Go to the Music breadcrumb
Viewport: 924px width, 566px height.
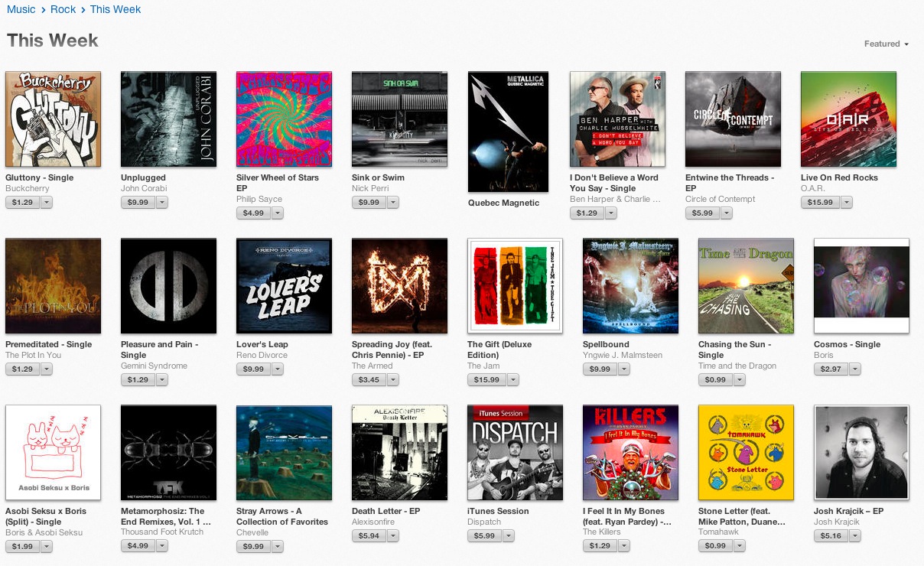coord(21,9)
